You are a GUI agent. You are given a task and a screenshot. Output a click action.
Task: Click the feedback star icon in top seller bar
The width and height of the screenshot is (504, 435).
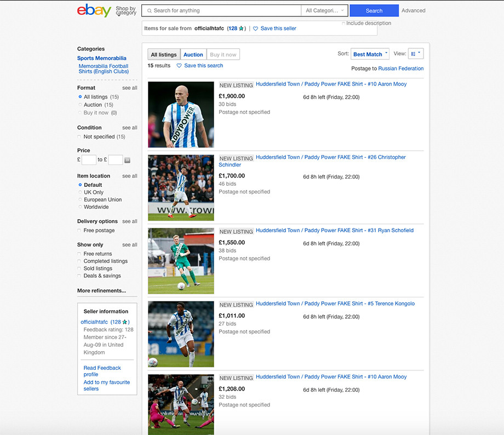241,28
